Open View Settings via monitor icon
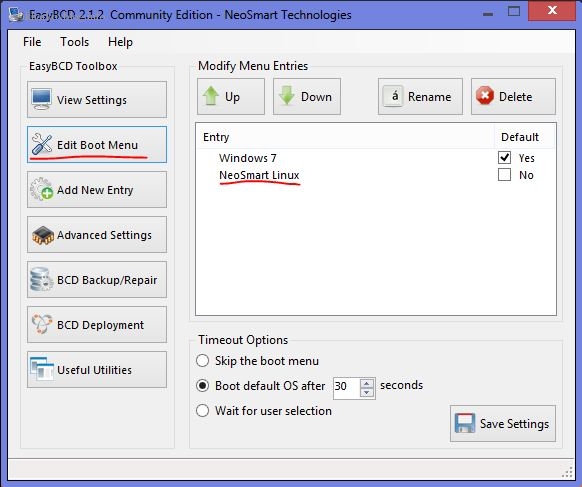Screen dimensions: 582x487 [41, 99]
